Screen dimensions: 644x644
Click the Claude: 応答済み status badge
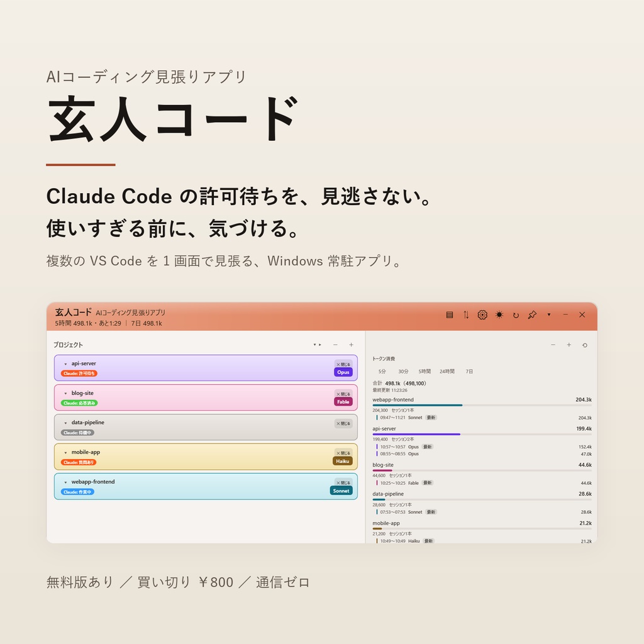pyautogui.click(x=79, y=403)
